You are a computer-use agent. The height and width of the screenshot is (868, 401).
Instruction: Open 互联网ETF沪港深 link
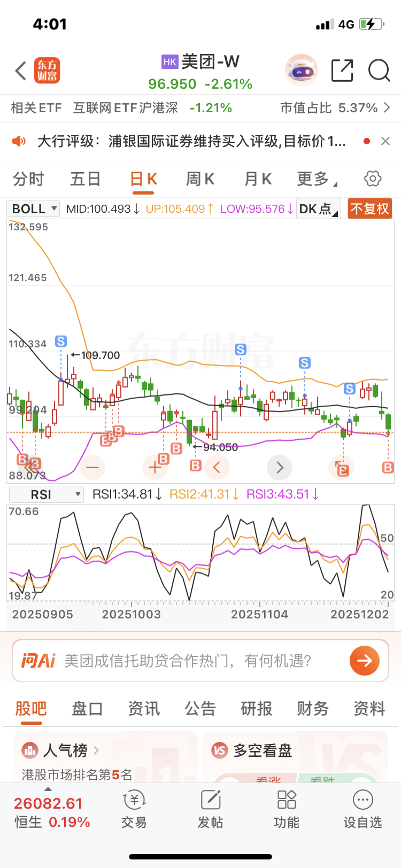point(126,108)
